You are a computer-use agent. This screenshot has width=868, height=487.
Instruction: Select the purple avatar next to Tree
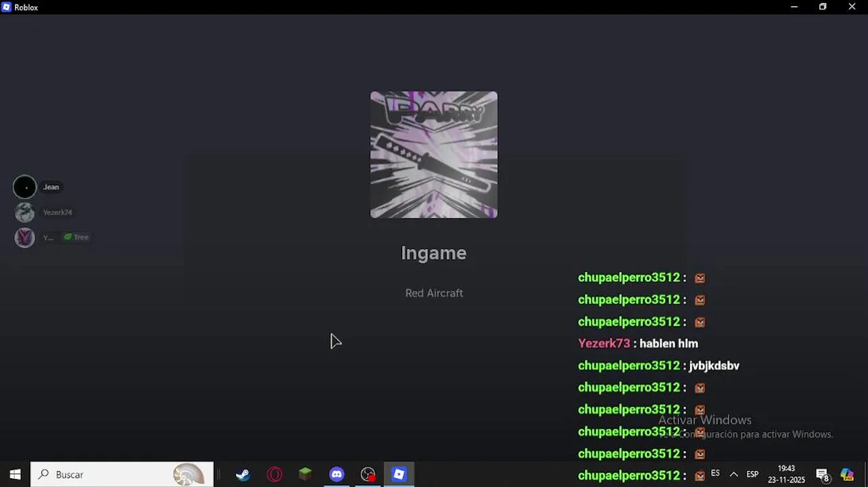coord(25,237)
